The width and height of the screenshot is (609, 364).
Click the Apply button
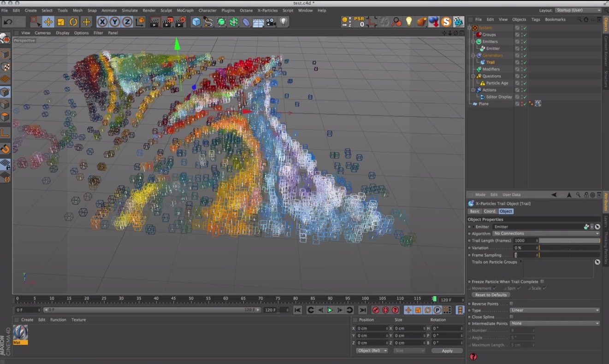[x=447, y=351]
